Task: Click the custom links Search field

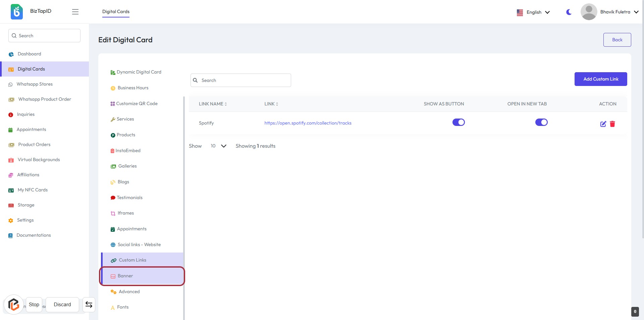Action: [x=240, y=80]
